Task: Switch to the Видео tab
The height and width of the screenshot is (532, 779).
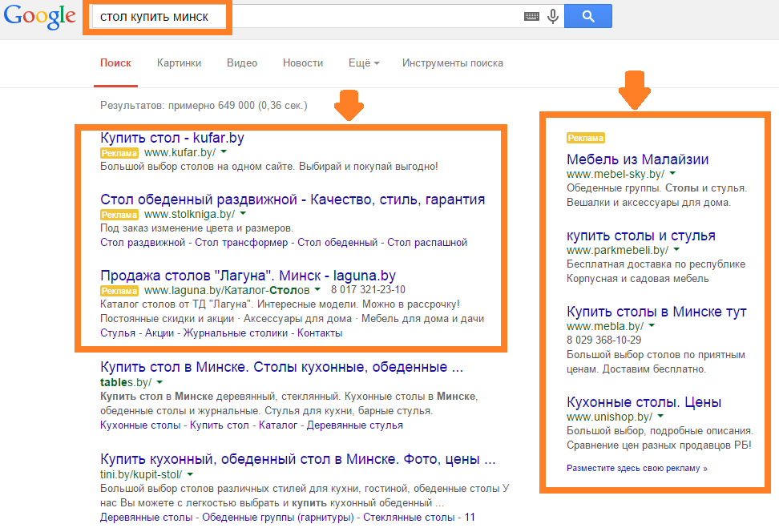Action: coord(242,63)
